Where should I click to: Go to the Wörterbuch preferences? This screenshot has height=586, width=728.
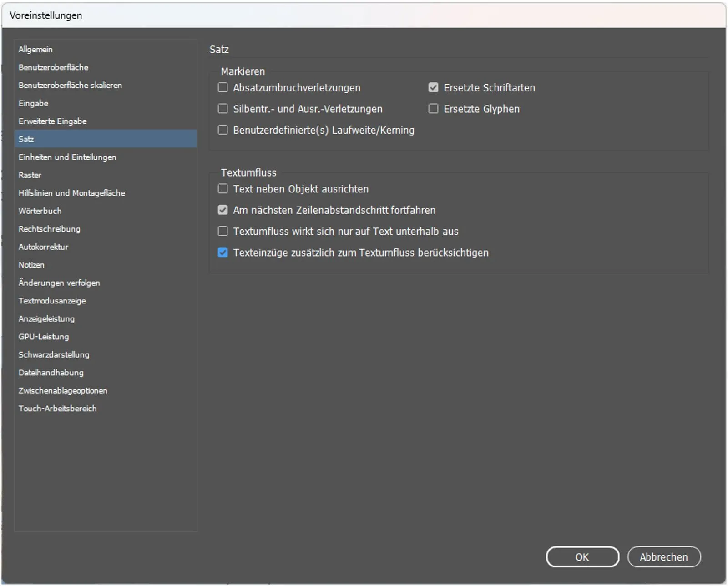pyautogui.click(x=40, y=211)
